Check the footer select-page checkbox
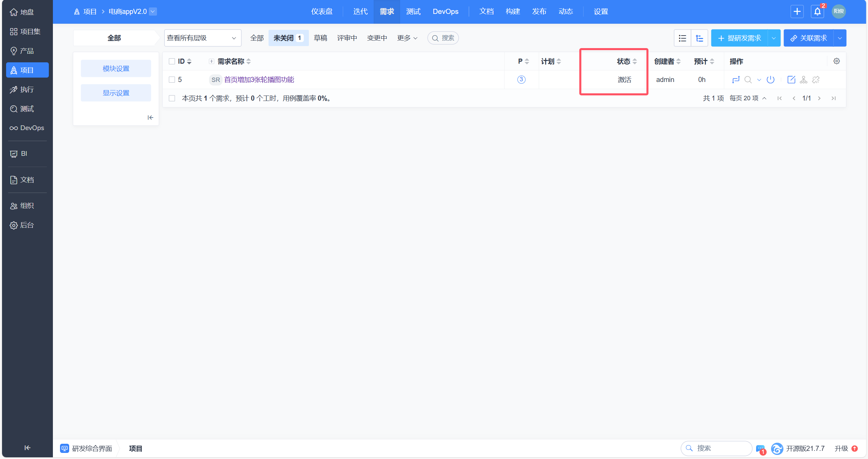Screen dimensions: 868x459 (x=172, y=98)
